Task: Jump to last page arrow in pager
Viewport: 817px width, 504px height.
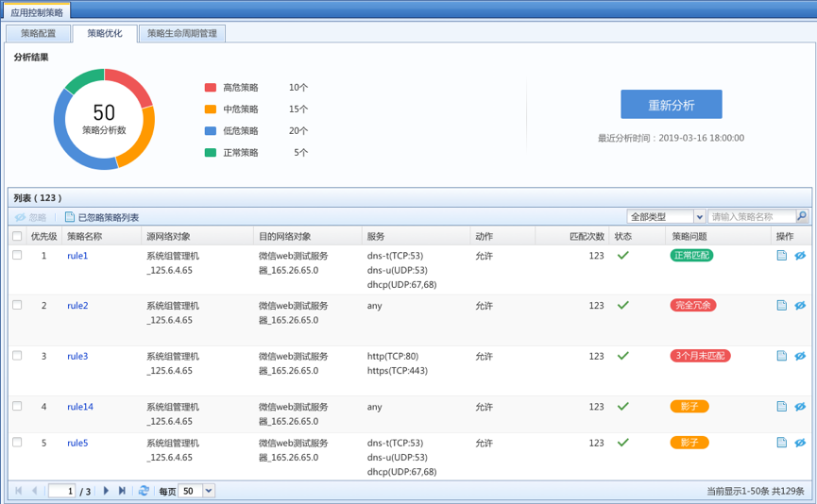Action: tap(122, 491)
